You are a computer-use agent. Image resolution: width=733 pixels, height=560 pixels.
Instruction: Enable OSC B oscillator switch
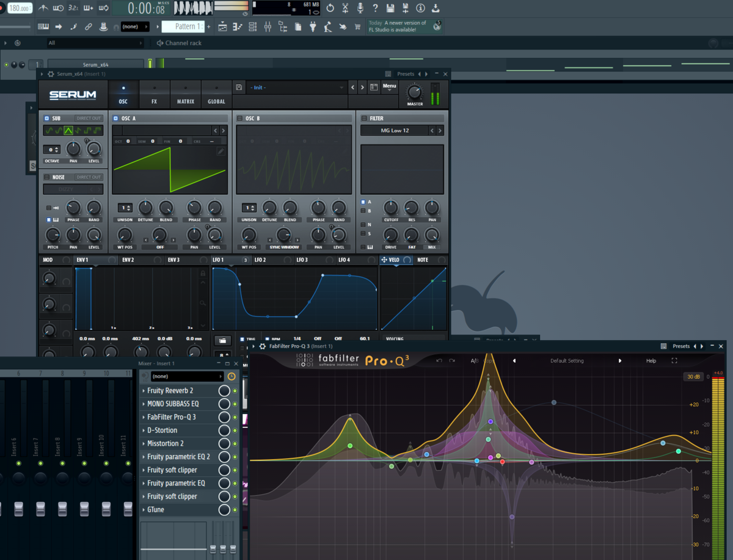pos(240,118)
